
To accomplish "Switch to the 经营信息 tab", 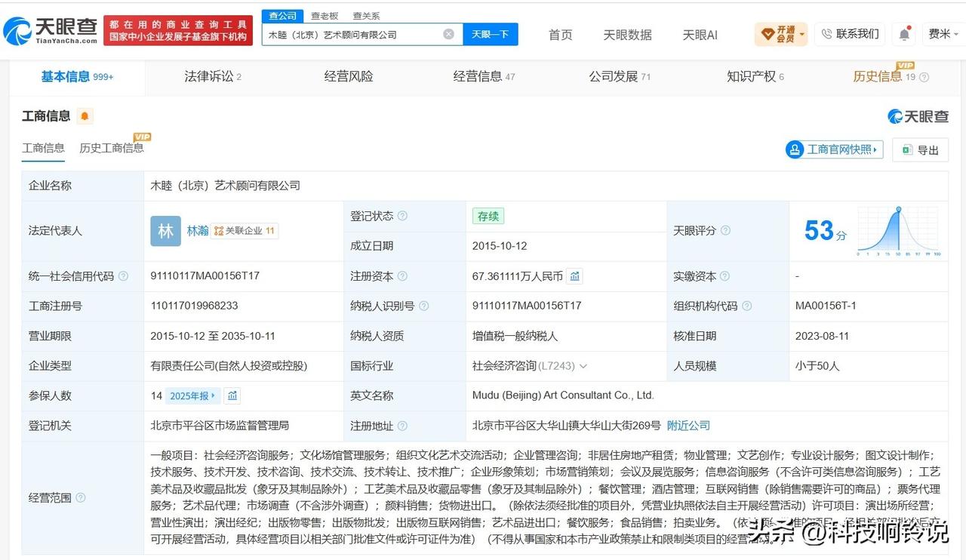I will click(x=484, y=76).
